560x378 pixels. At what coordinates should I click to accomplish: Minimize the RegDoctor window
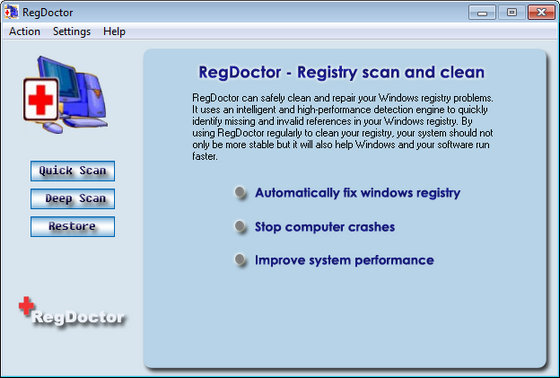[482, 13]
